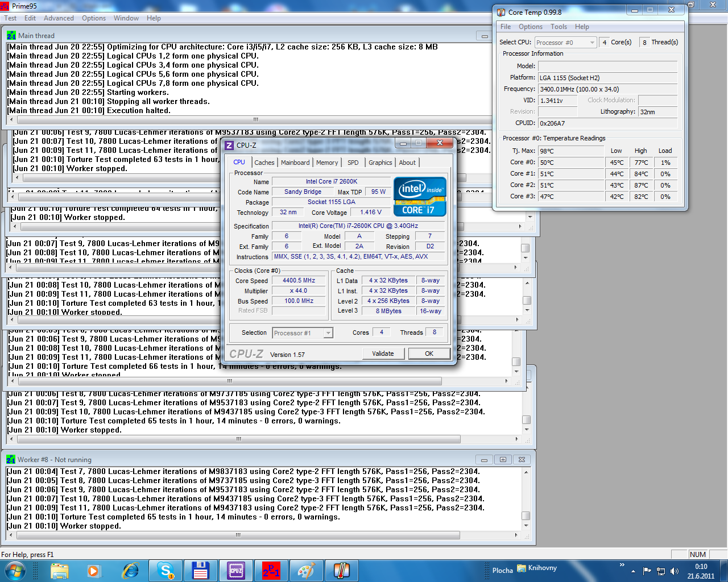
Task: Open Paint from the taskbar
Action: point(306,571)
